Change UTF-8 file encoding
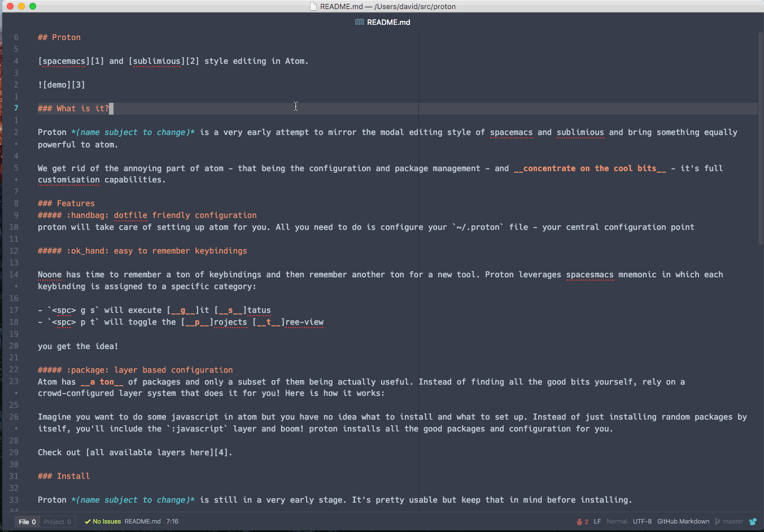This screenshot has height=532, width=764. point(642,521)
